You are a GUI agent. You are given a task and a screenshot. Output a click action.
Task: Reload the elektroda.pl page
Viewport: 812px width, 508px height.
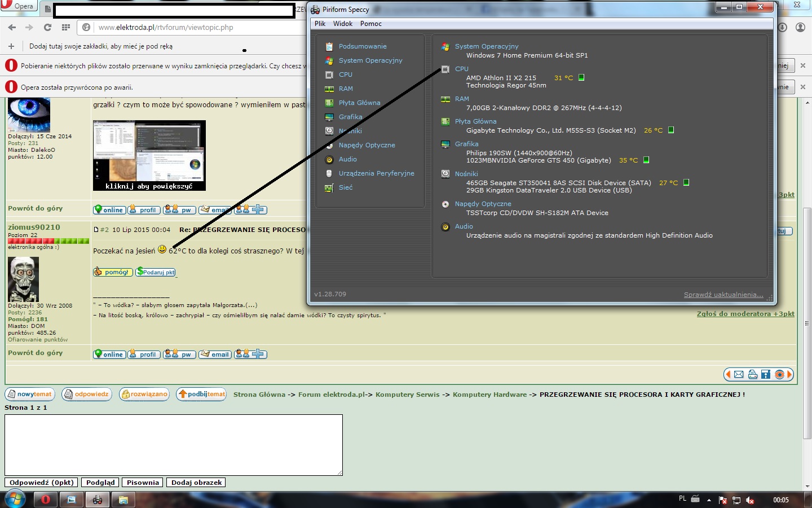click(47, 27)
